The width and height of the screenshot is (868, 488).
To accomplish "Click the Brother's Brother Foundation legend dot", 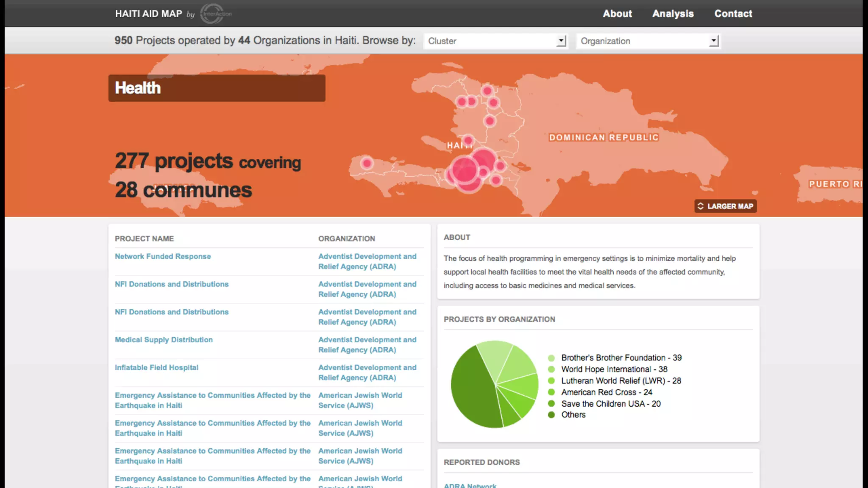I will (x=551, y=358).
